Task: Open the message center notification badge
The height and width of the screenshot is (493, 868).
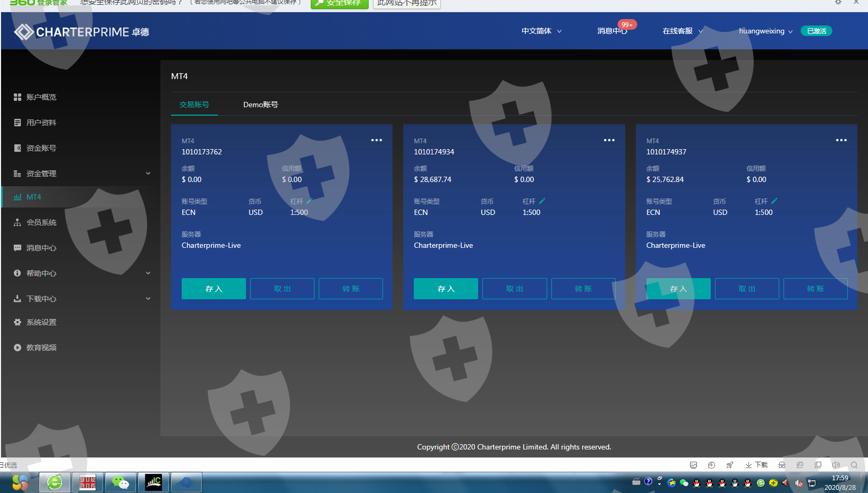Action: coord(626,25)
